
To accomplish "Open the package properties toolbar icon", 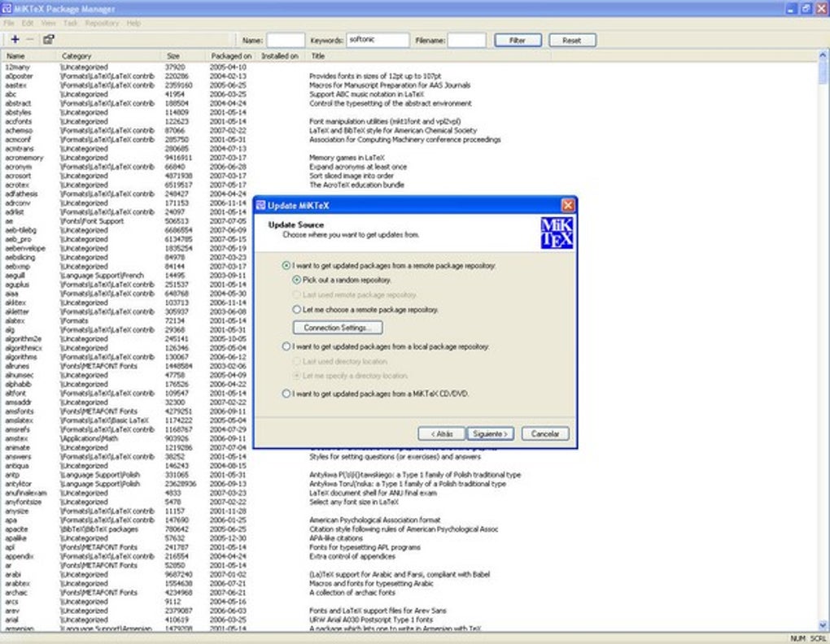I will [49, 39].
